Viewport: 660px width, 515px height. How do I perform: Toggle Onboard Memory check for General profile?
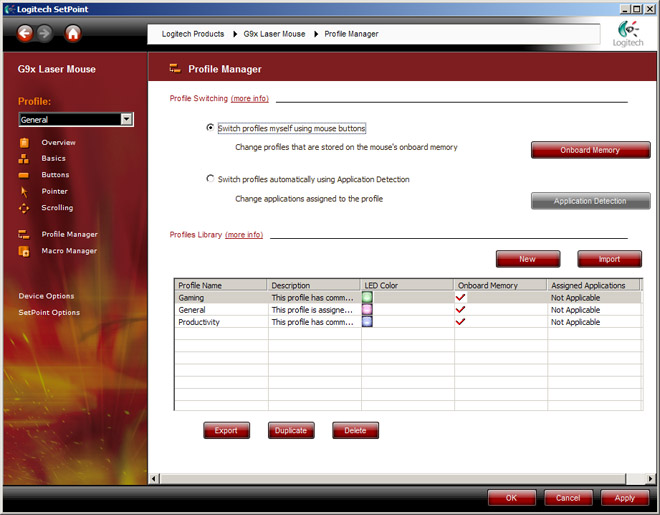tap(460, 310)
